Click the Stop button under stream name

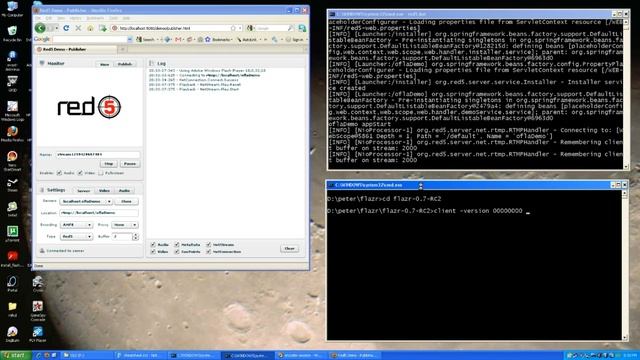pyautogui.click(x=109, y=164)
